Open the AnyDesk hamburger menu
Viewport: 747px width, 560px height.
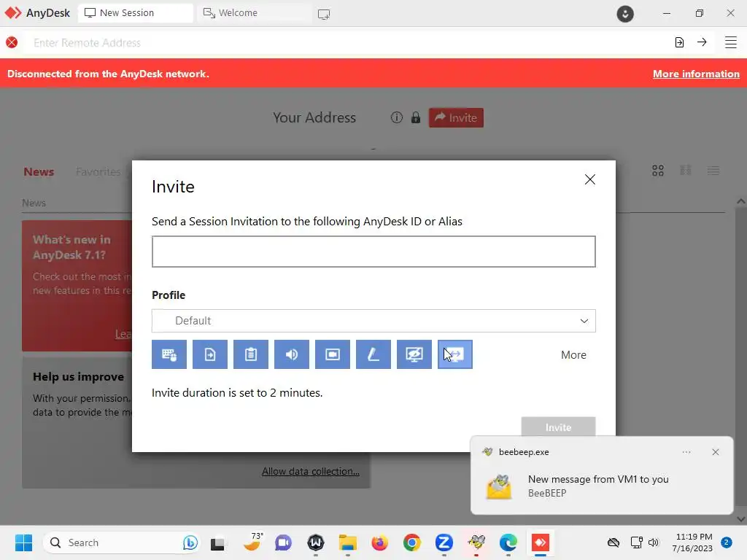(x=731, y=42)
